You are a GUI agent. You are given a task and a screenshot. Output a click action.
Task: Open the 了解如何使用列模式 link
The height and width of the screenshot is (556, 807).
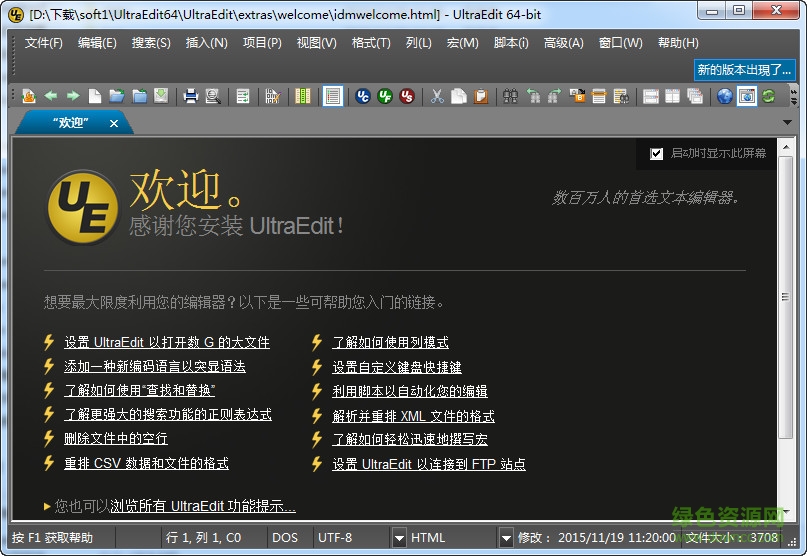point(390,342)
